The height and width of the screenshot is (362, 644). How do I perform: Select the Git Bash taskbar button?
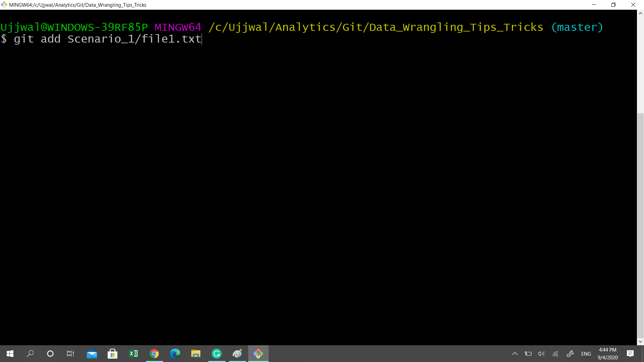(258, 354)
